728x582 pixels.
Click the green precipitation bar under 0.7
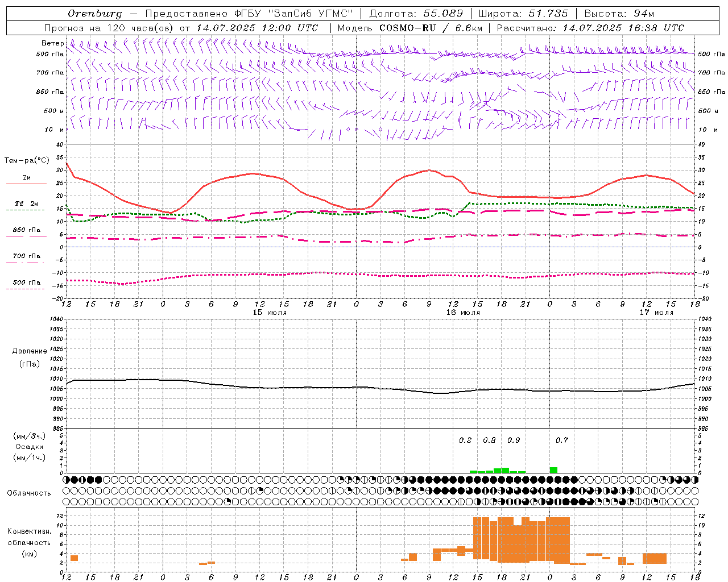553,470
